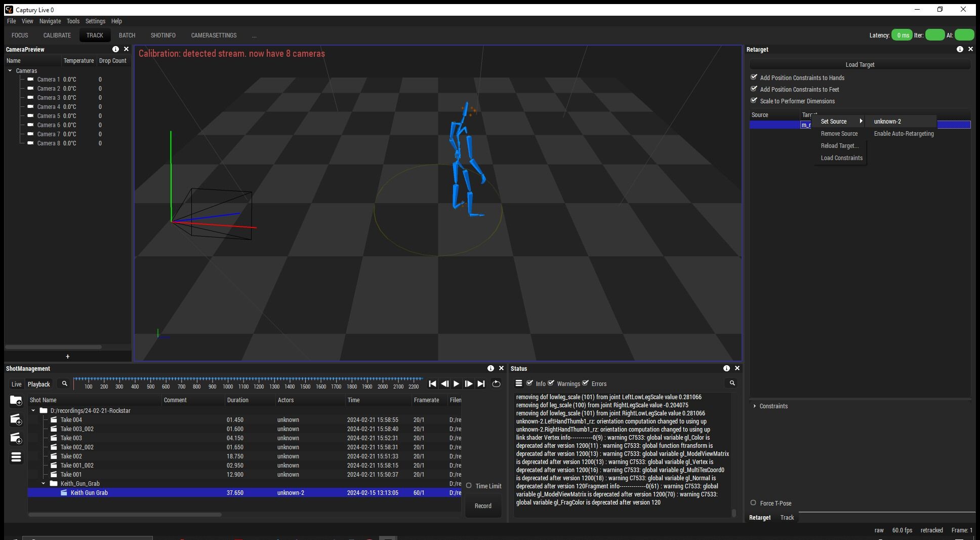
Task: Disable the Warnings filter in Status
Action: click(551, 383)
